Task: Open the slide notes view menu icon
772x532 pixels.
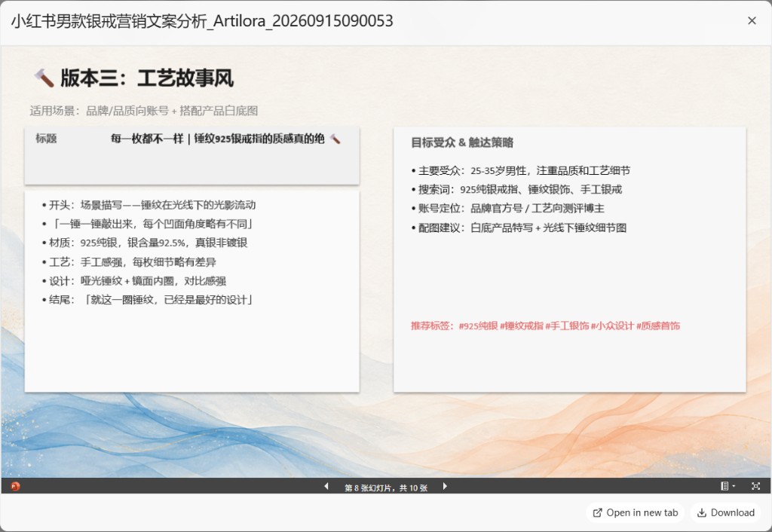Action: [728, 486]
